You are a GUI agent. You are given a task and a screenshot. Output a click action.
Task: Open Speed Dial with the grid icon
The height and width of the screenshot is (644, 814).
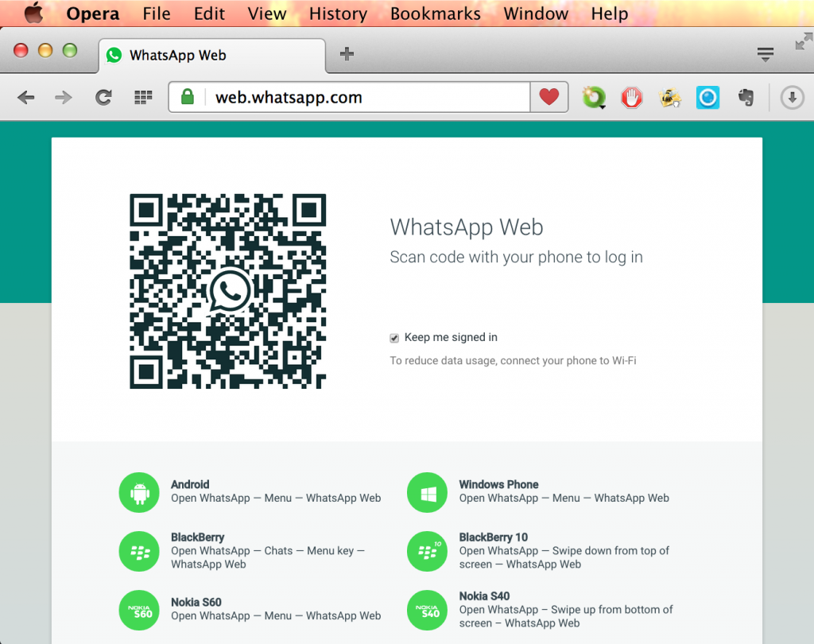(x=142, y=97)
